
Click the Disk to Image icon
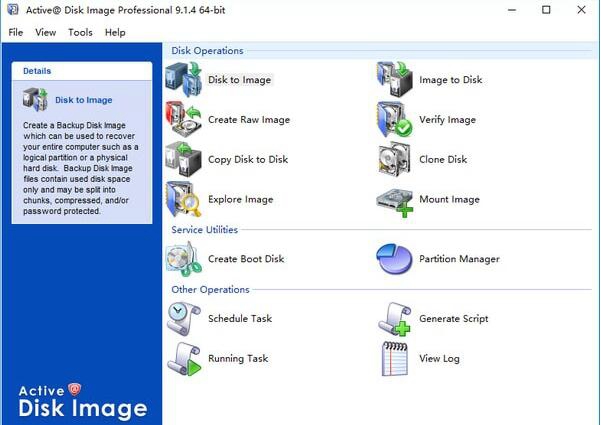[184, 80]
